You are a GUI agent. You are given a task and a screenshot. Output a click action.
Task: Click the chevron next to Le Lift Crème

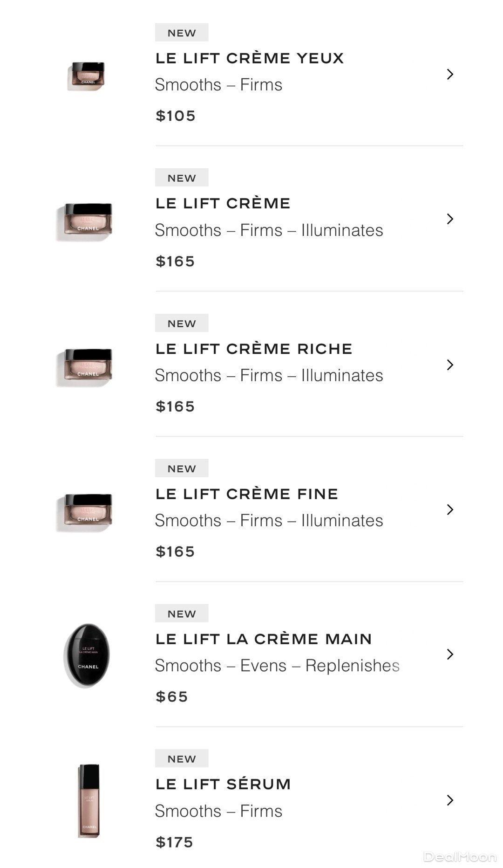449,219
